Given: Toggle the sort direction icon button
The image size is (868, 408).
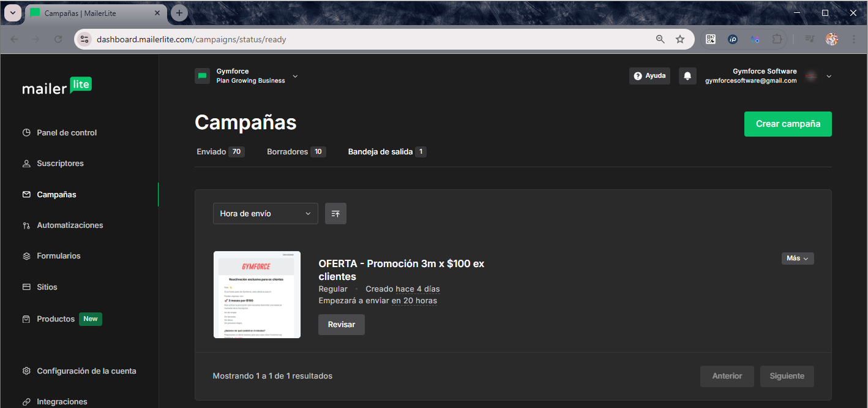Looking at the screenshot, I should pos(335,213).
